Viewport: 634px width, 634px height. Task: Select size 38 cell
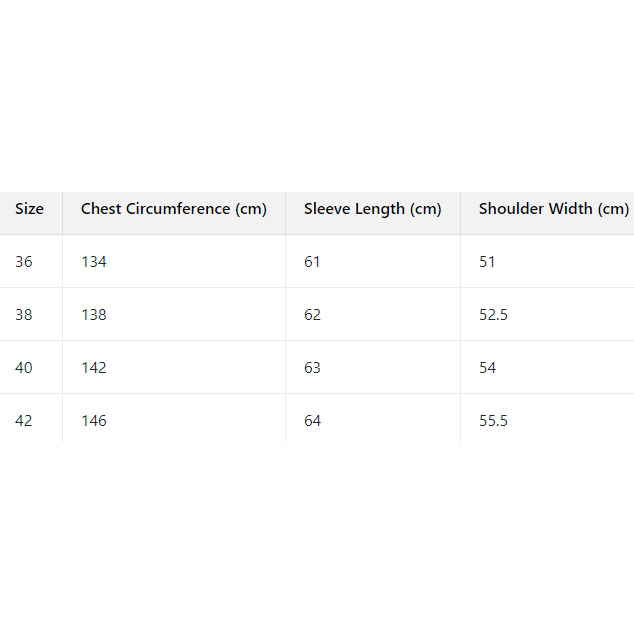(24, 315)
